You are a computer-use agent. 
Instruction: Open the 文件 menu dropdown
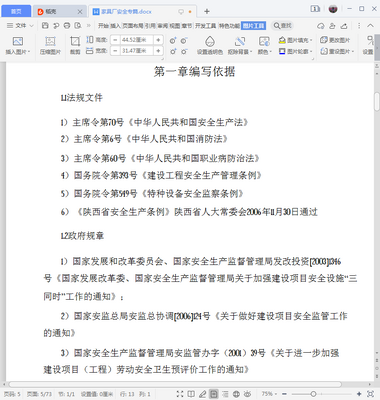coord(20,25)
